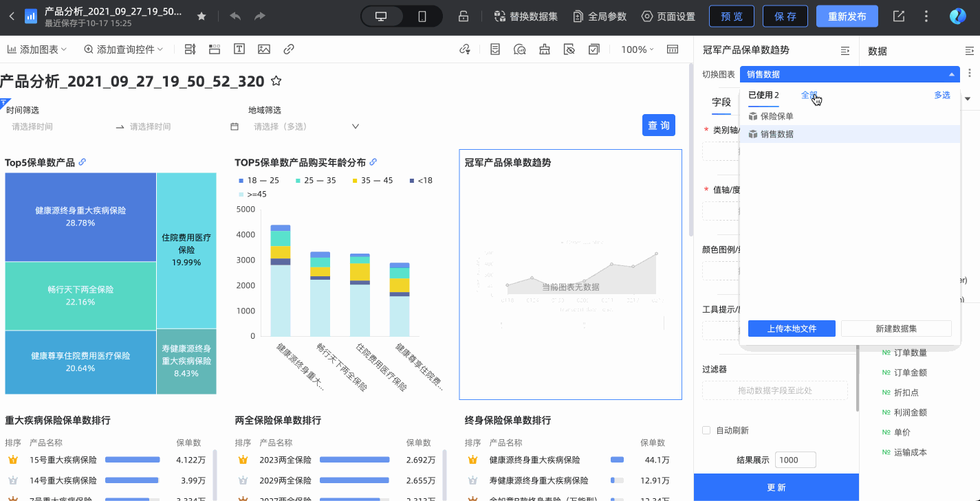Open the three-dot menu beside dataset selector
The width and height of the screenshot is (980, 501).
(970, 74)
